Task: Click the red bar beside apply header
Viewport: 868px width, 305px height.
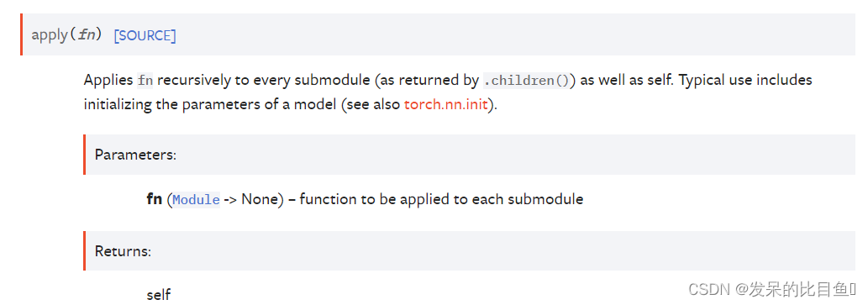Action: point(22,34)
